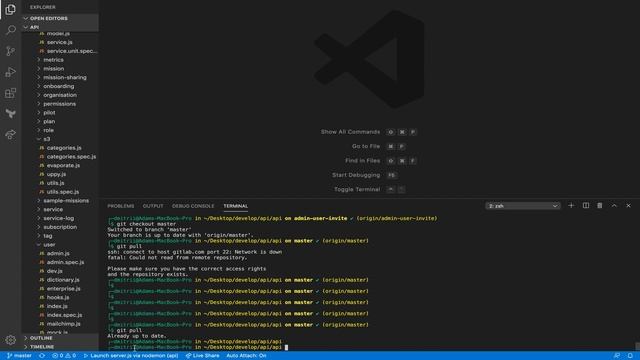Close the terminal panel

point(629,206)
